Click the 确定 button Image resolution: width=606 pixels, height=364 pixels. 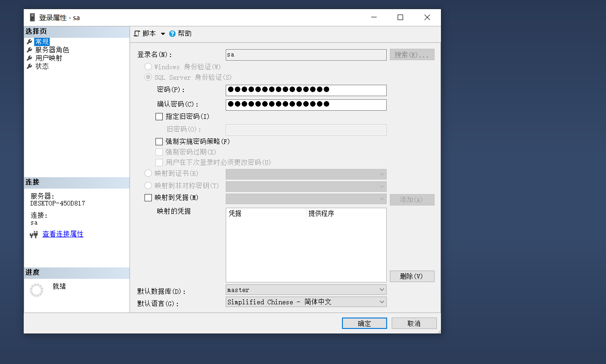pos(364,323)
